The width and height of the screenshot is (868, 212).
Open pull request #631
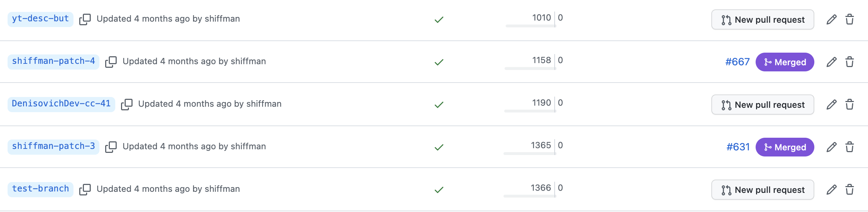pyautogui.click(x=738, y=147)
